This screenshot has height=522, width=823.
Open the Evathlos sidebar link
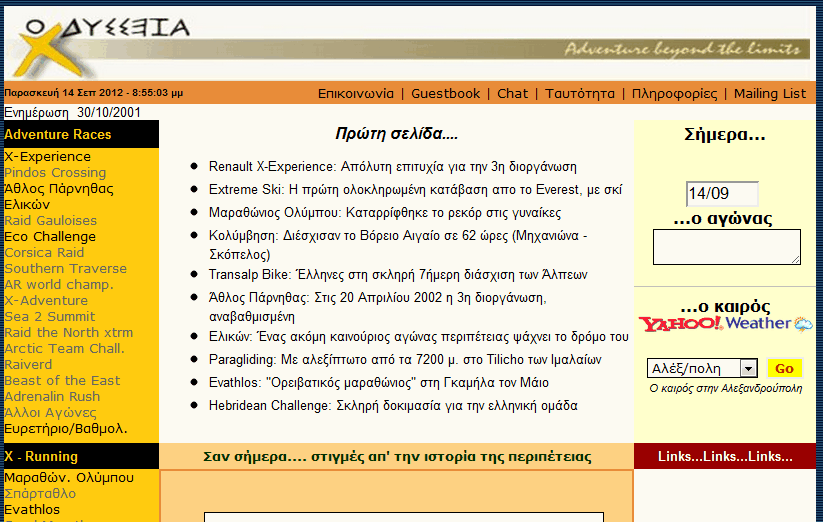(32, 509)
